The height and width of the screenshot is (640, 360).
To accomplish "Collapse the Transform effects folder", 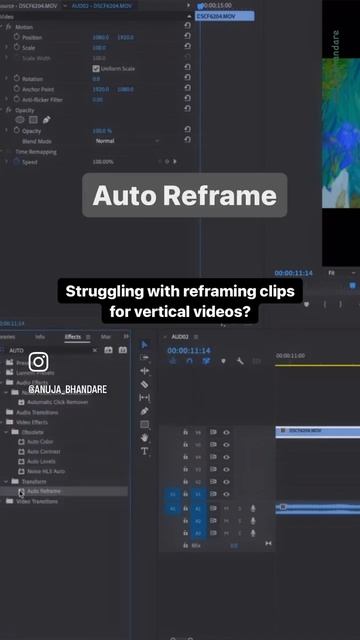I will 6,482.
